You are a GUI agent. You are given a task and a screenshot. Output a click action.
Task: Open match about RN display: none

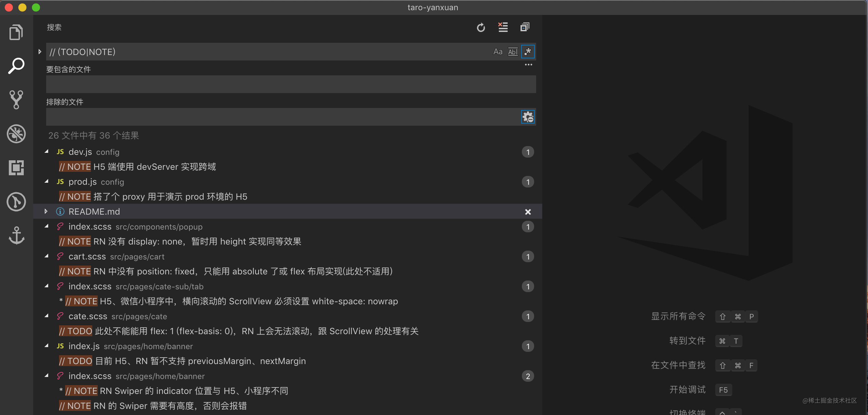pyautogui.click(x=180, y=241)
